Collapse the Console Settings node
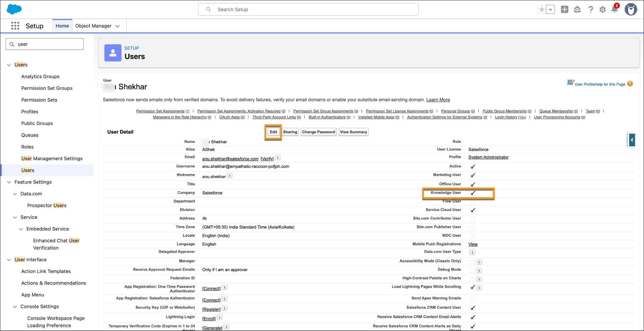Screen dimensions: 644x331 [15, 307]
